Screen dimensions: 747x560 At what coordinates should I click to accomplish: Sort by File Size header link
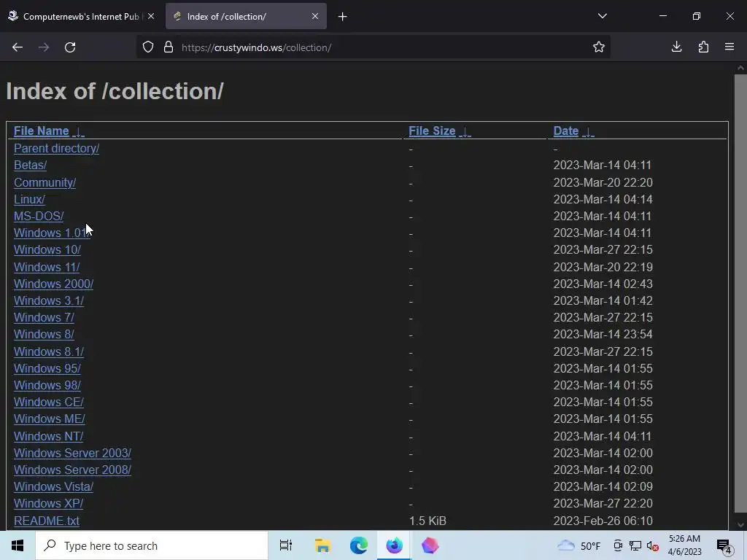(432, 131)
